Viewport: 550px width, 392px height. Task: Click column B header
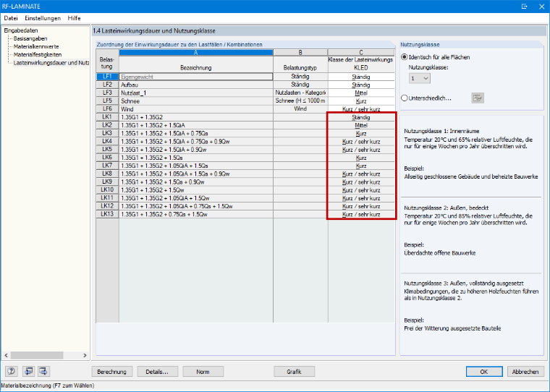[300, 53]
